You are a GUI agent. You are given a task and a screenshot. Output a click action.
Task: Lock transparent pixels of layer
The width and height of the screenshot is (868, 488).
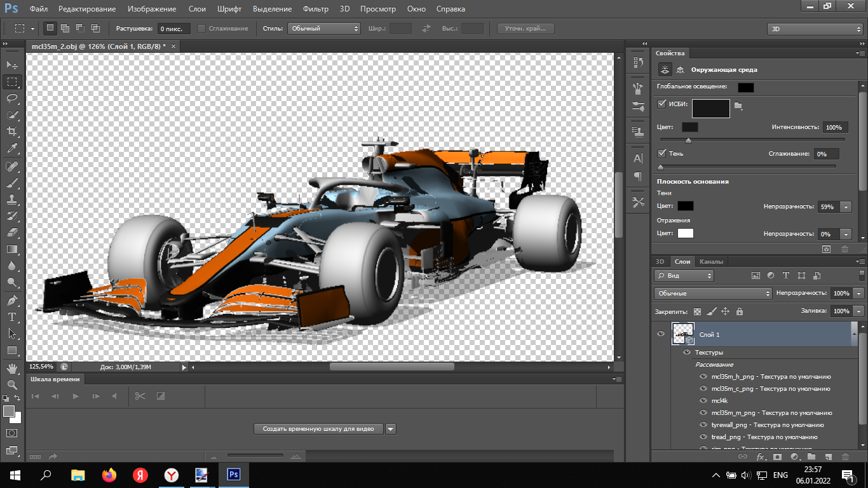point(697,311)
